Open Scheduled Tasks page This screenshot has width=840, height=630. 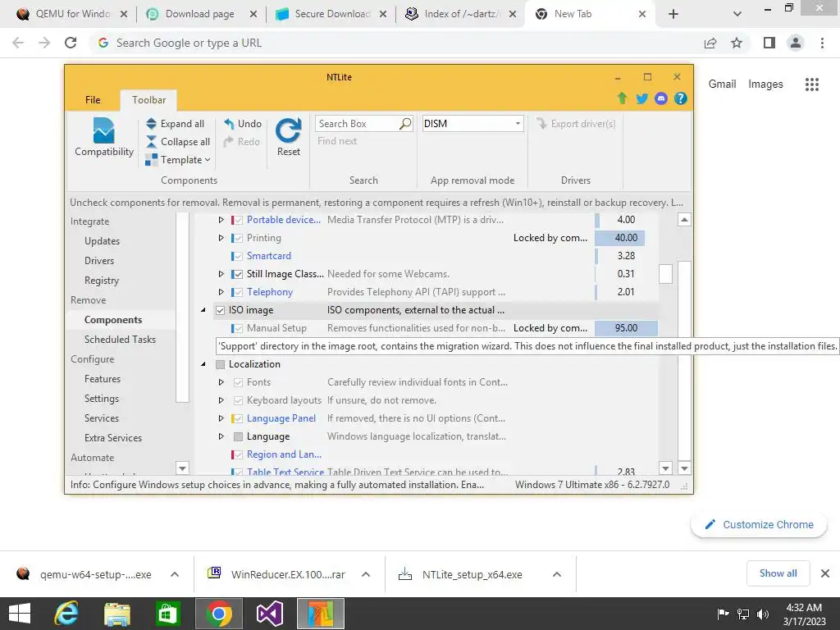click(x=120, y=340)
